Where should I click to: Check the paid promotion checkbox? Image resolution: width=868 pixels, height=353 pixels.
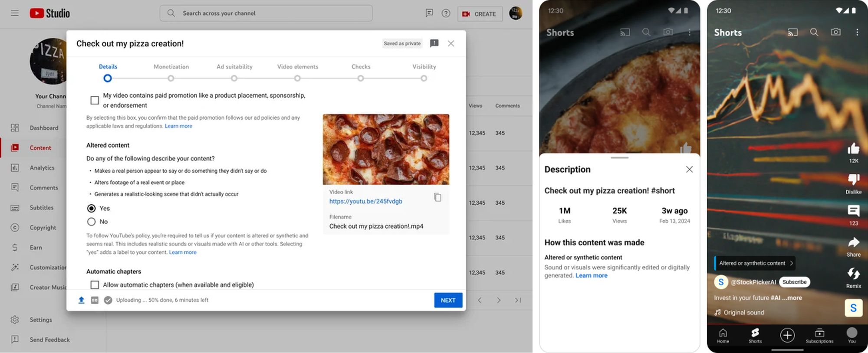pos(95,100)
